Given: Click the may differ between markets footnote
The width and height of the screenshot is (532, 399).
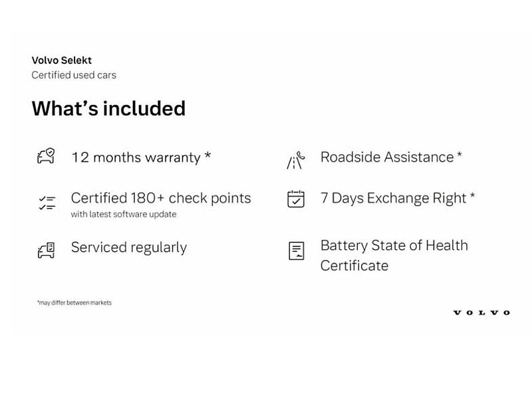Looking at the screenshot, I should pos(74,303).
